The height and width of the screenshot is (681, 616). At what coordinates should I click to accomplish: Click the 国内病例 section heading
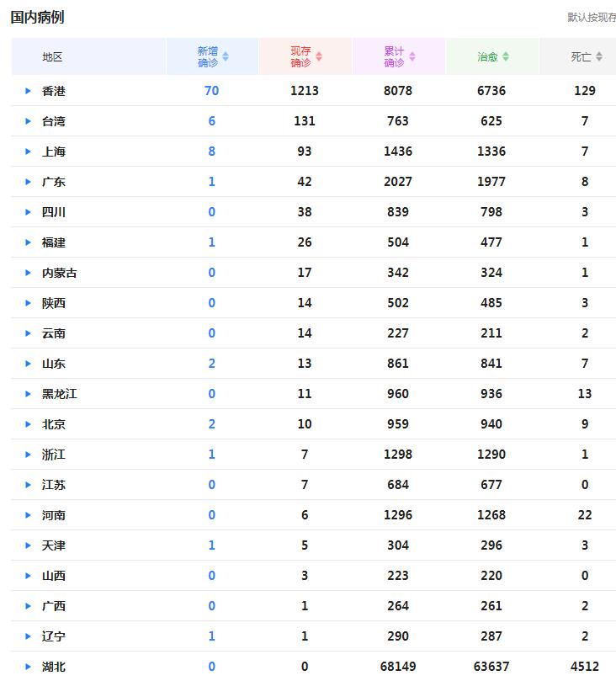point(37,17)
